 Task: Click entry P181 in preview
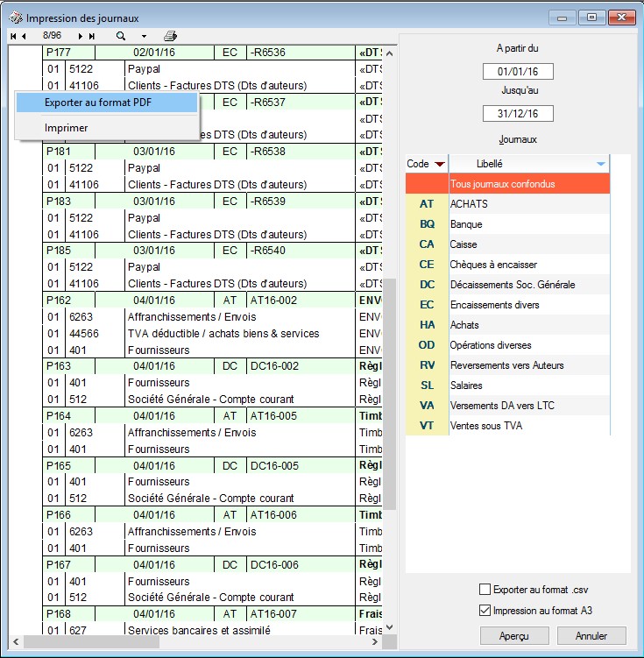(x=59, y=152)
